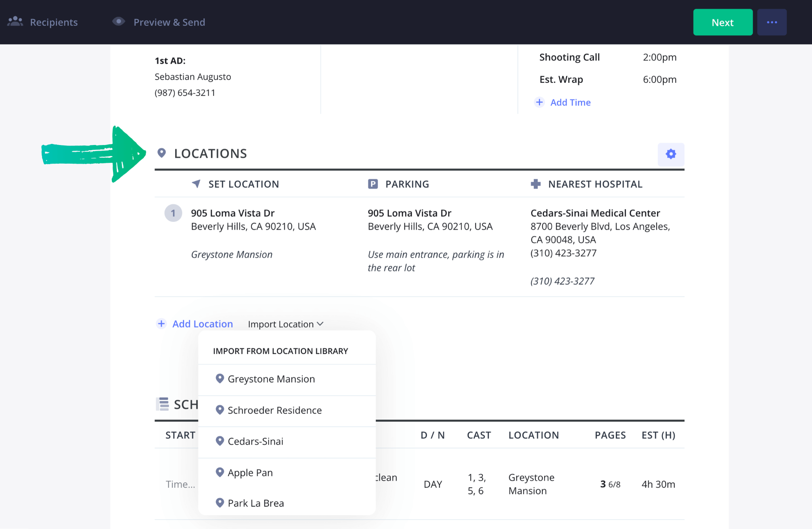Click the Set Location arrow icon
This screenshot has height=529, width=812.
point(196,184)
